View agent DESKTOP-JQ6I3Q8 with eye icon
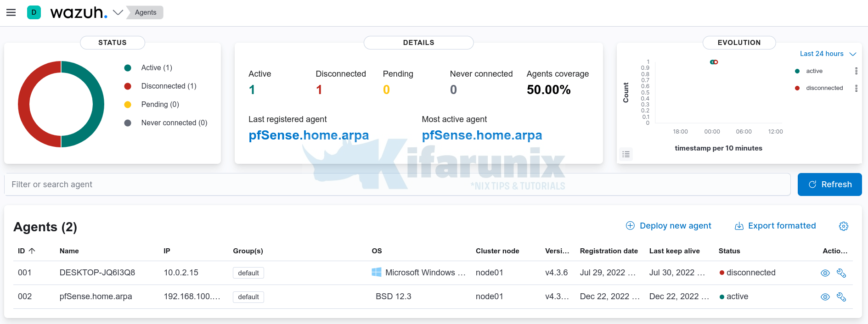Viewport: 868px width, 324px height. (x=825, y=273)
